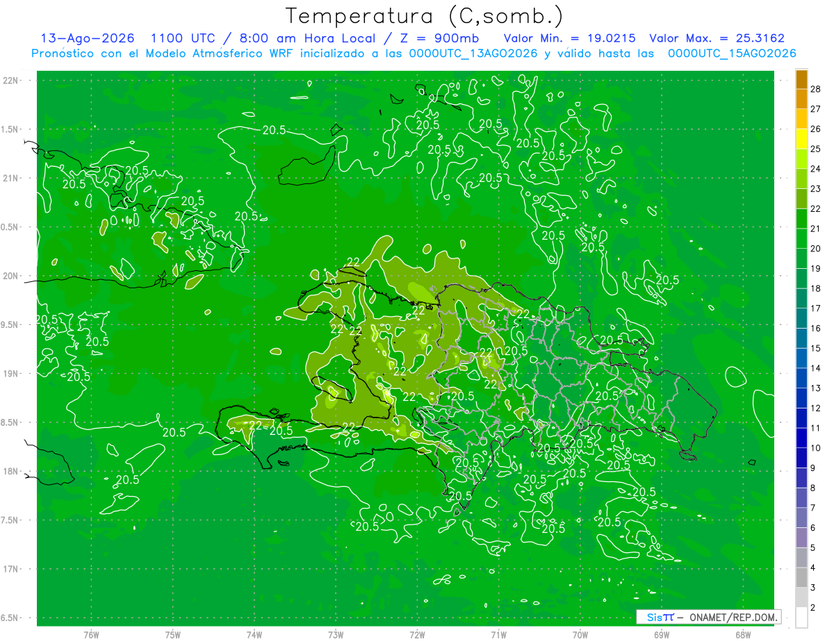Click the "73W" longitude axis label

pos(336,635)
